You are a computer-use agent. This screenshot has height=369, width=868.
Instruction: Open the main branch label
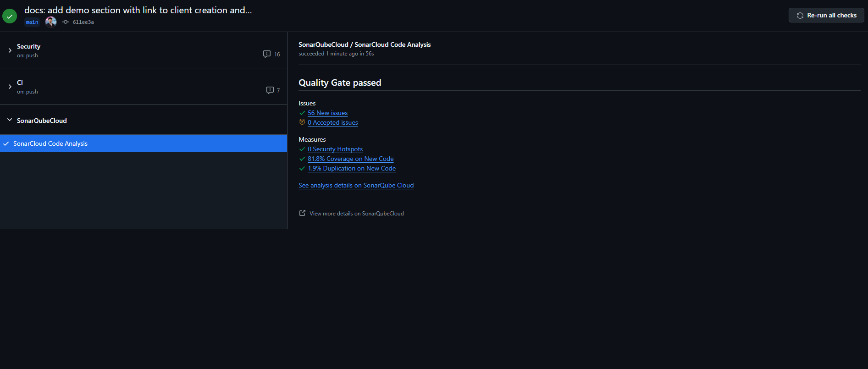tap(32, 22)
